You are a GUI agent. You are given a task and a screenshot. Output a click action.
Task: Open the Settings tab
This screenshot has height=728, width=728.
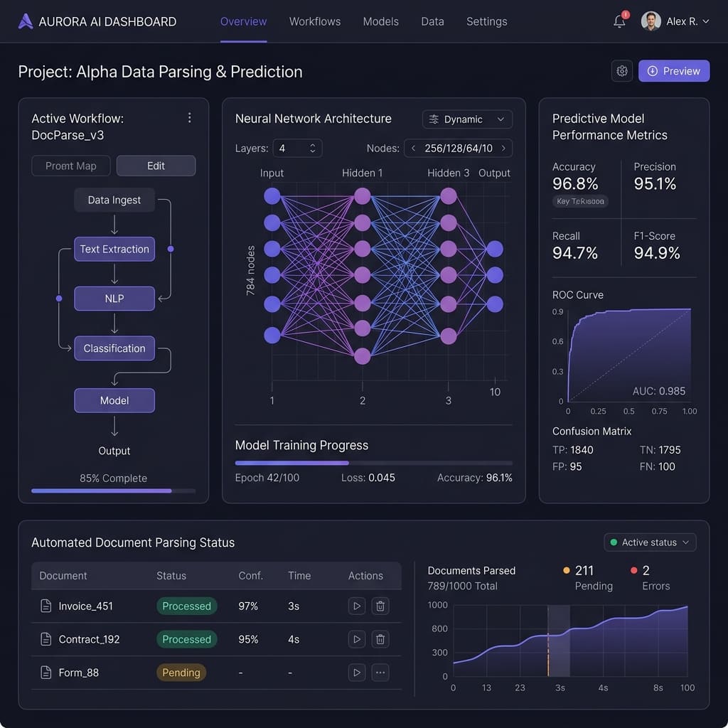pyautogui.click(x=486, y=21)
